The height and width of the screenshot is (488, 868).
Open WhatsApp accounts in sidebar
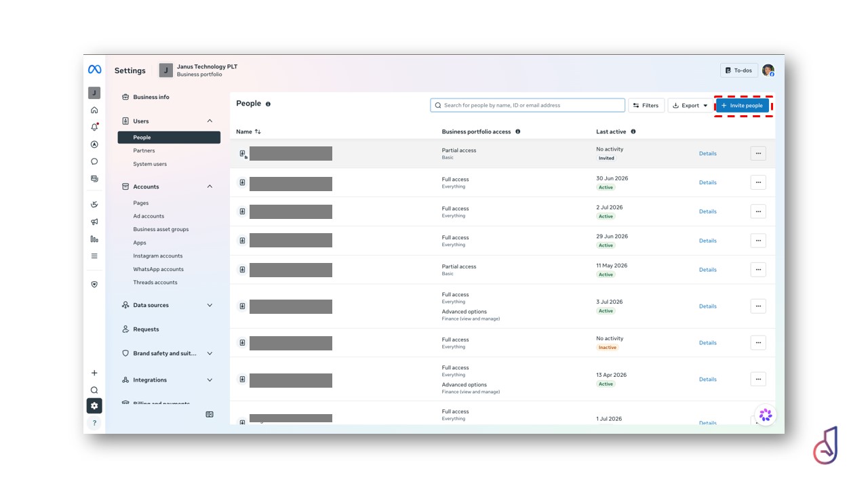[x=159, y=269]
